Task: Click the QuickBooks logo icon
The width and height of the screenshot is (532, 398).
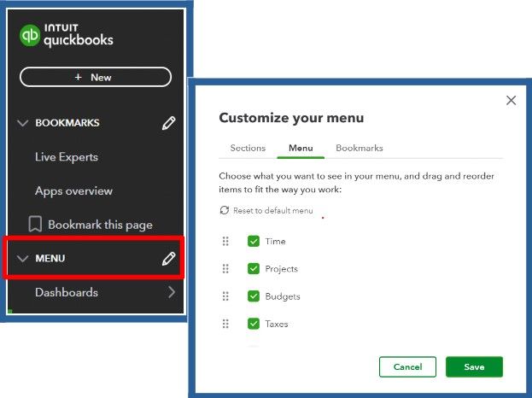Action: [x=30, y=35]
